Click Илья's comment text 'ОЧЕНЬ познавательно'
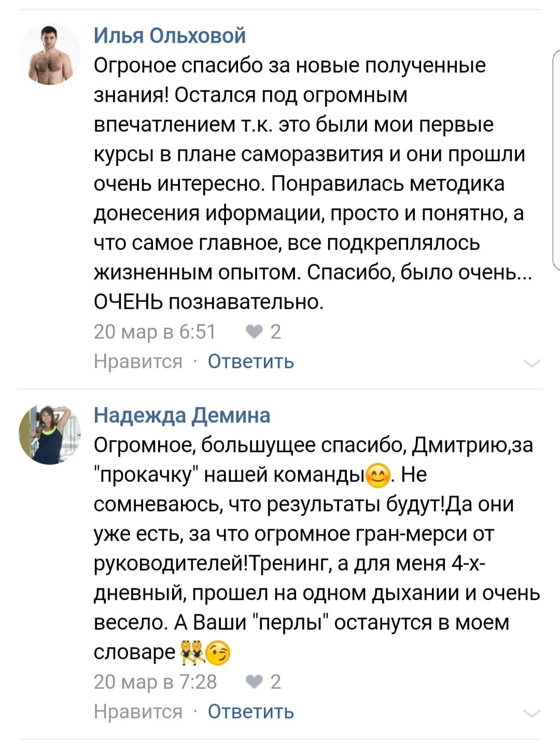This screenshot has width=560, height=747. 208,302
